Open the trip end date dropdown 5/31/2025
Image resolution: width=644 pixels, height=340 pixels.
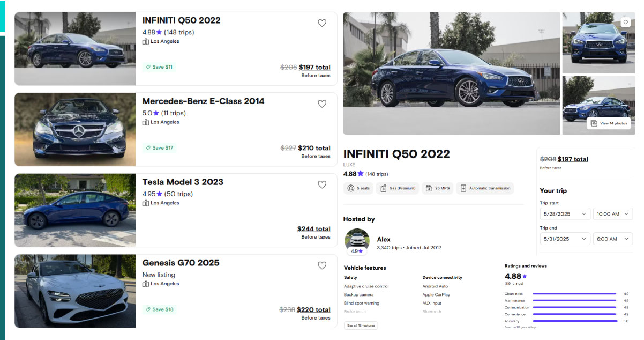pyautogui.click(x=565, y=239)
